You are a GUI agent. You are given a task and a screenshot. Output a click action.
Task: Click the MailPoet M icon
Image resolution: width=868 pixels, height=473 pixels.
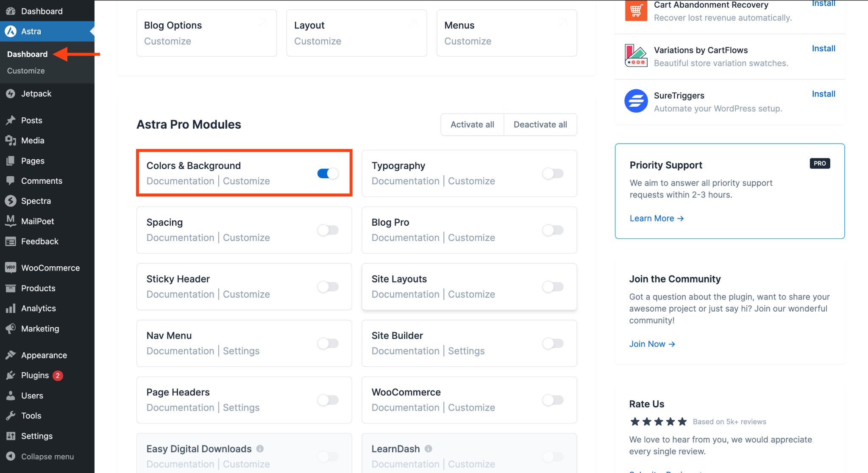pyautogui.click(x=11, y=221)
